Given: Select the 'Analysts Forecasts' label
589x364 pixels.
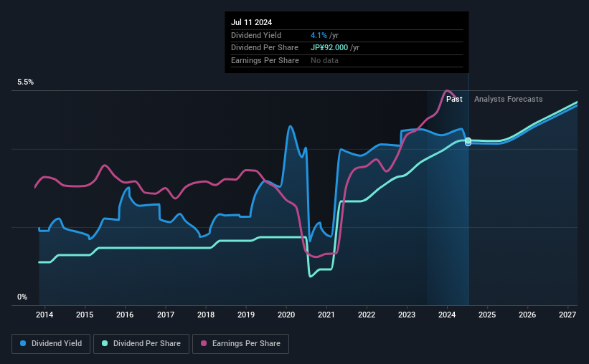Looking at the screenshot, I should click(508, 99).
